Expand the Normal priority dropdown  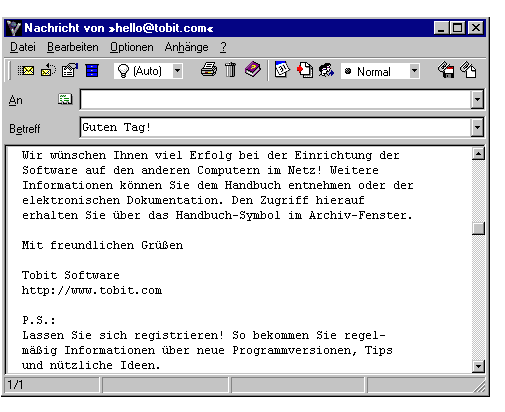(414, 71)
